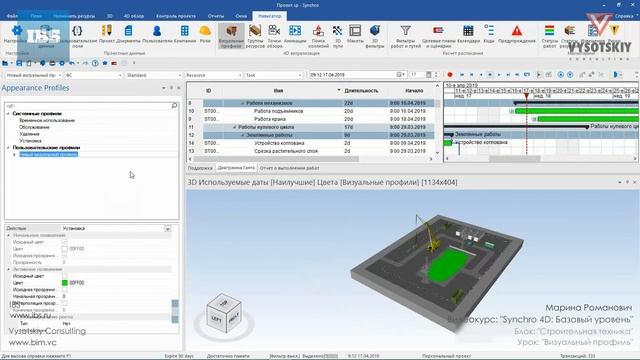Click the play forward button in playback bar
The width and height of the screenshot is (640, 360).
pos(499,75)
